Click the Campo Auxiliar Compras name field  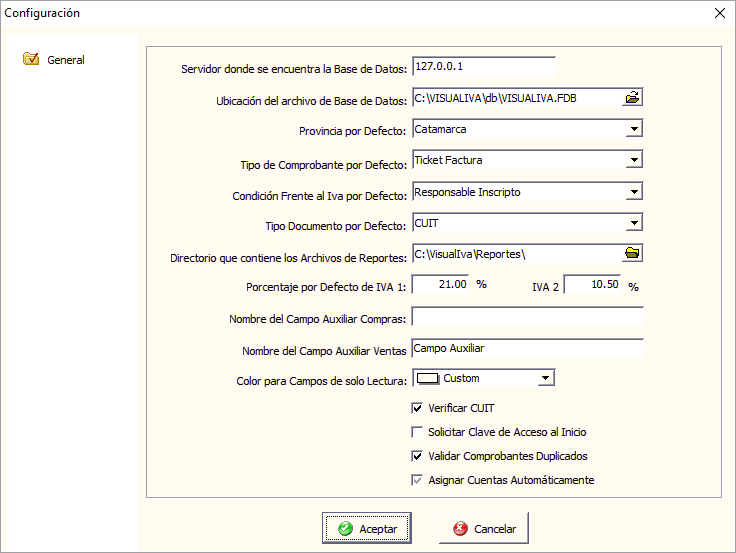tap(527, 317)
